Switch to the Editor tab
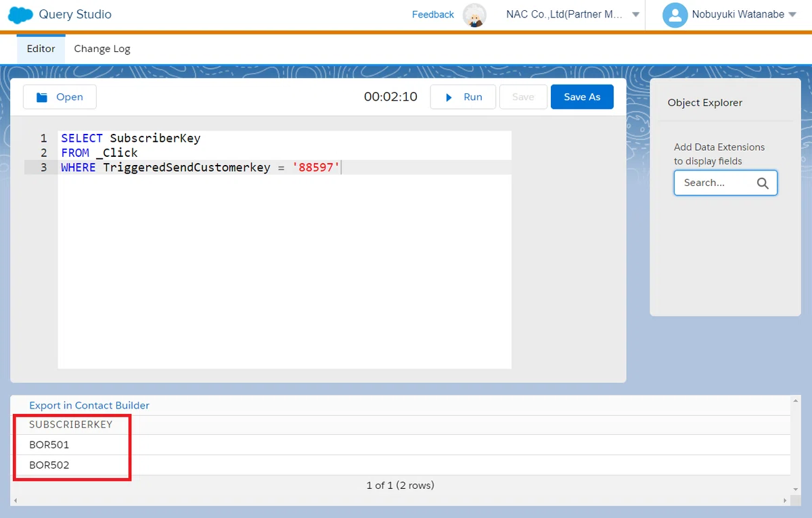Viewport: 812px width, 518px height. [x=41, y=49]
